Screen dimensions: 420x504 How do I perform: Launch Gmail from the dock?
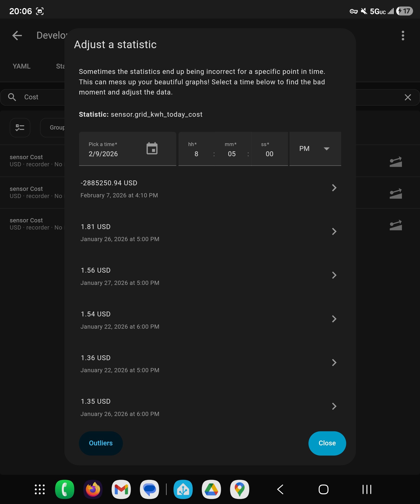(121, 489)
